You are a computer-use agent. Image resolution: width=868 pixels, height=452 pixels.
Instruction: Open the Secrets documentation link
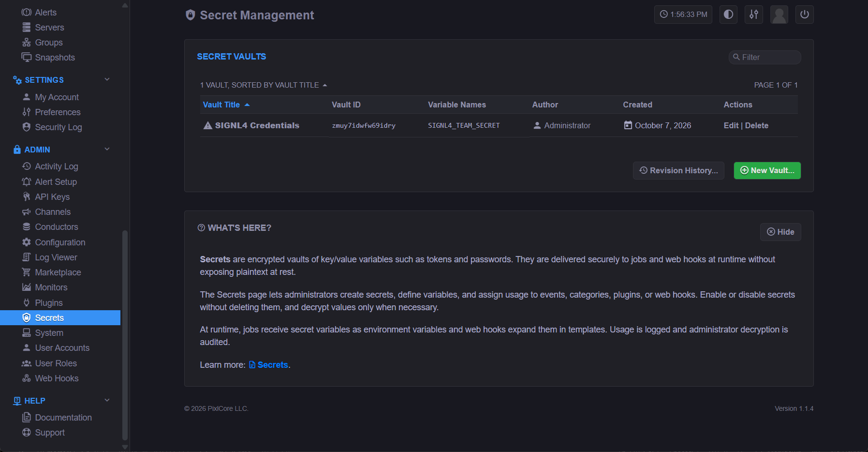tap(269, 365)
